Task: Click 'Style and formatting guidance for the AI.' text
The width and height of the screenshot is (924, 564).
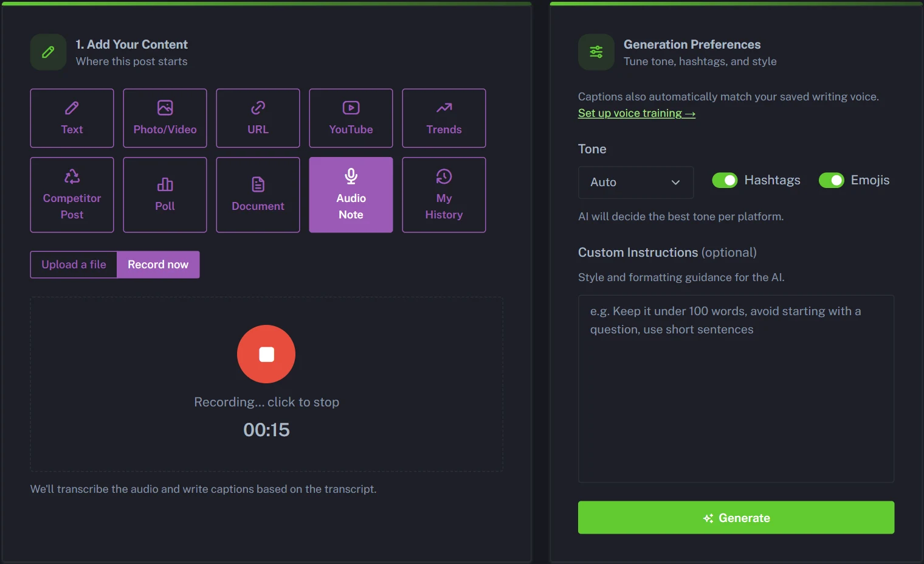Action: [681, 277]
